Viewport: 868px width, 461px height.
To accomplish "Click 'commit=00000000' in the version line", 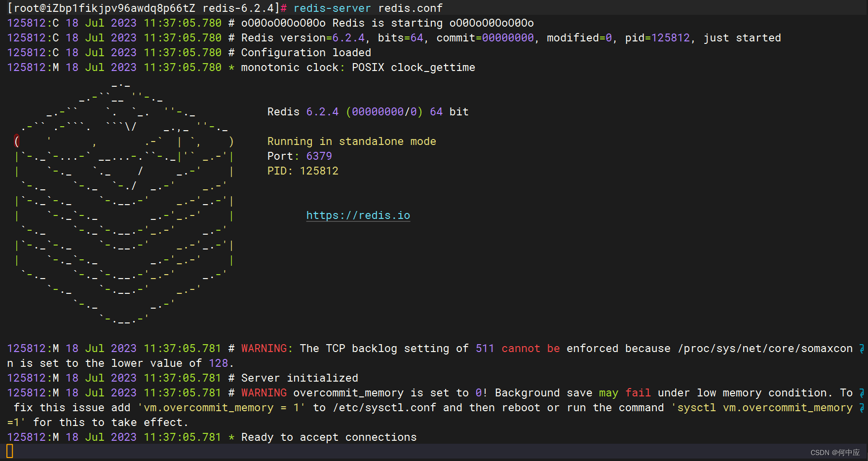I will tap(485, 38).
